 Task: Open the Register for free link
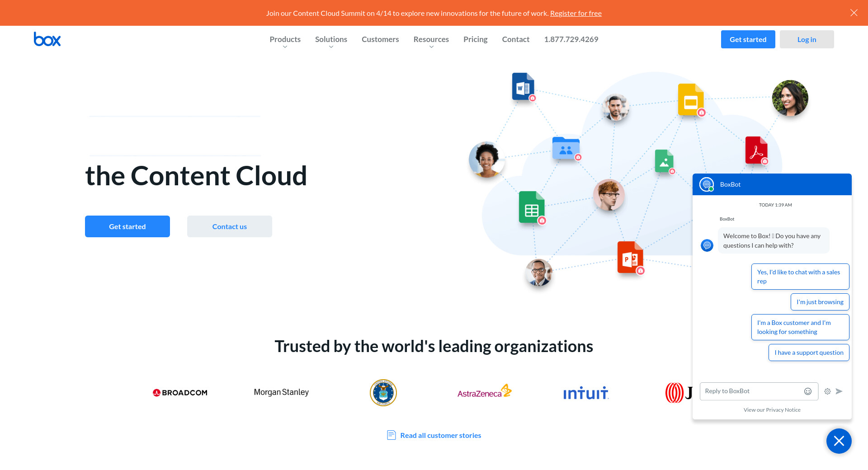tap(576, 13)
